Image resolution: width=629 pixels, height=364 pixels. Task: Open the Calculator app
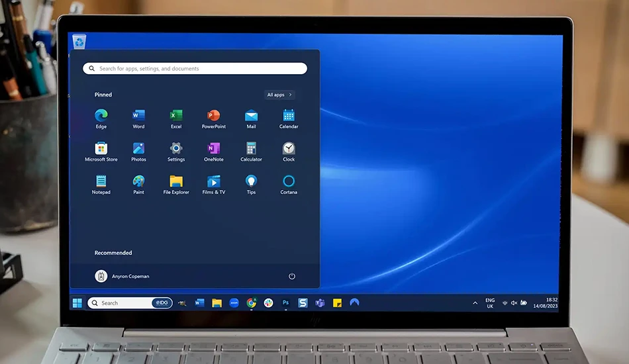251,152
